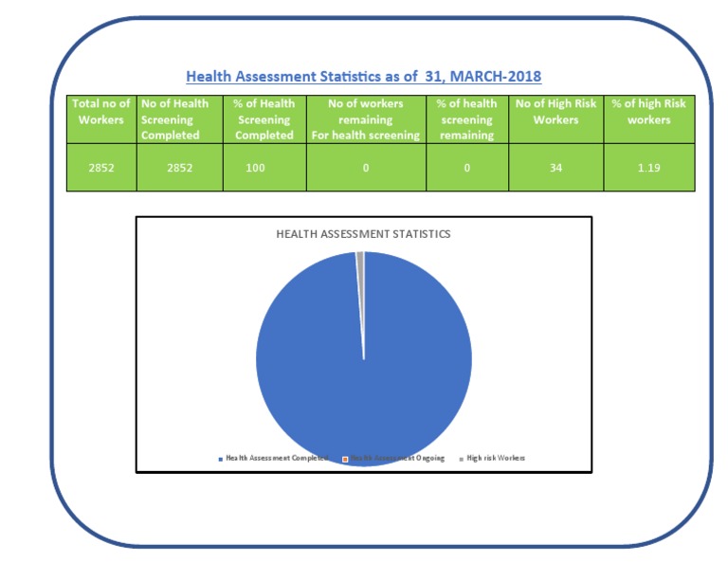
Task: Click the chart title HEALTH ASSESSMENT STATISTICS
Action: 363,234
